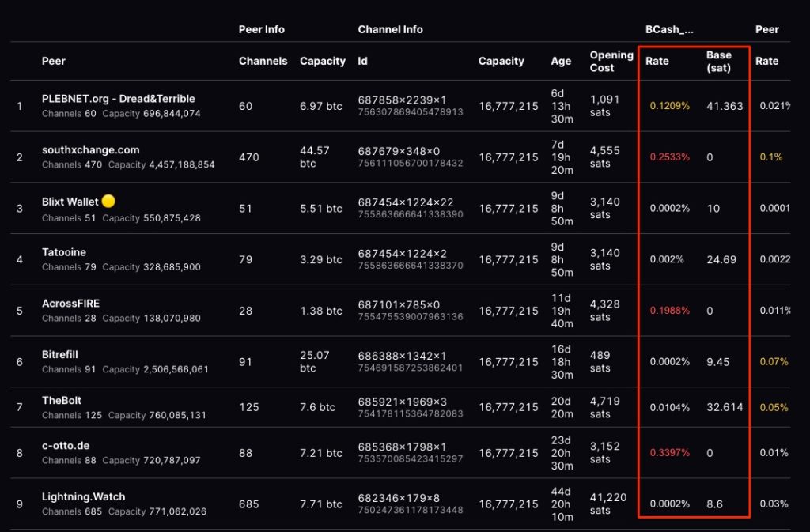The height and width of the screenshot is (532, 810).
Task: Sort by the Age column header
Action: [x=561, y=61]
